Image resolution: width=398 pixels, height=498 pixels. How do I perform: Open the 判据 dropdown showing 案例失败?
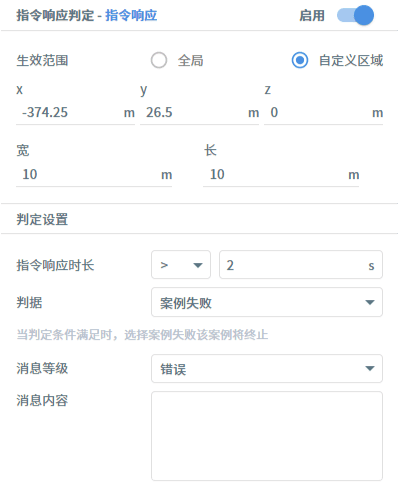[267, 302]
